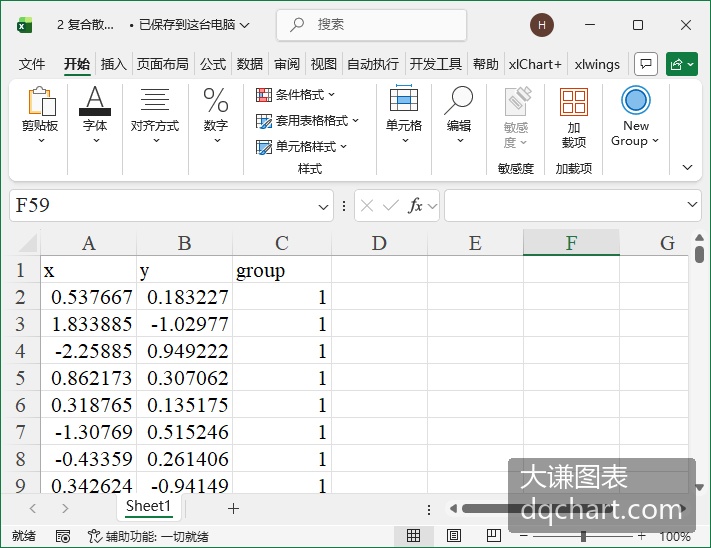Viewport: 711px width, 548px height.
Task: Open the Add-ins (加载项) button
Action: click(574, 118)
